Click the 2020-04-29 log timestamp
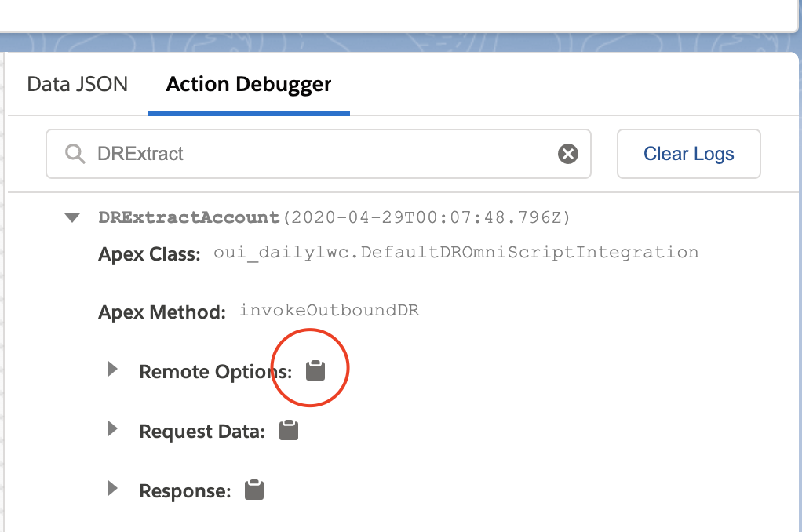Image resolution: width=802 pixels, height=532 pixels. click(427, 217)
